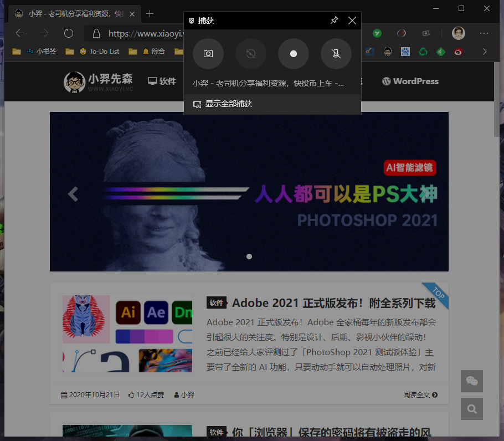Open the Adobe 2021 article title link
The width and height of the screenshot is (504, 441).
point(331,303)
